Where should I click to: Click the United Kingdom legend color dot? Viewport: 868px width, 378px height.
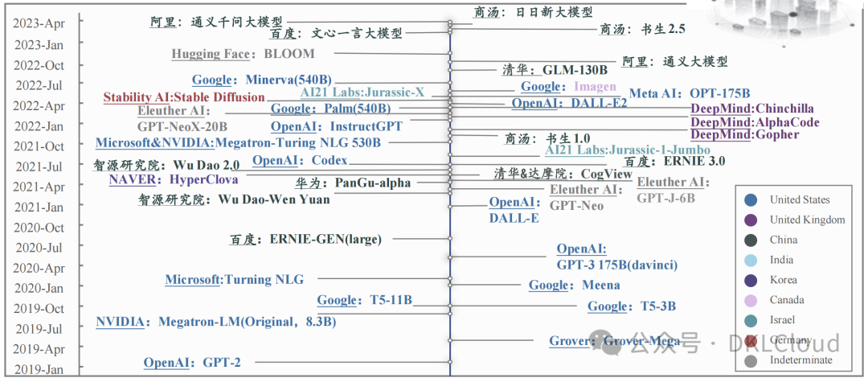pos(751,220)
